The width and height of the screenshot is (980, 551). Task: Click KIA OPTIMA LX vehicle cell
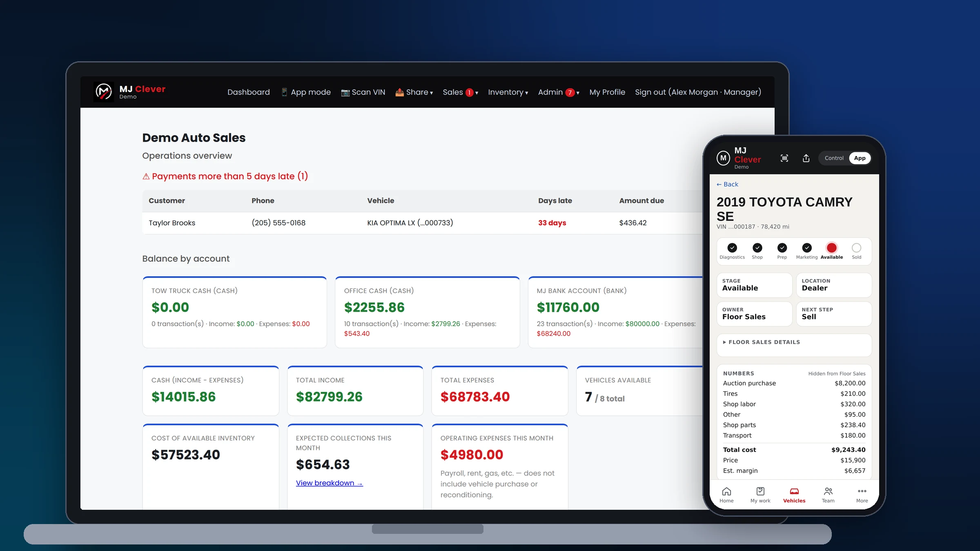[x=410, y=223]
